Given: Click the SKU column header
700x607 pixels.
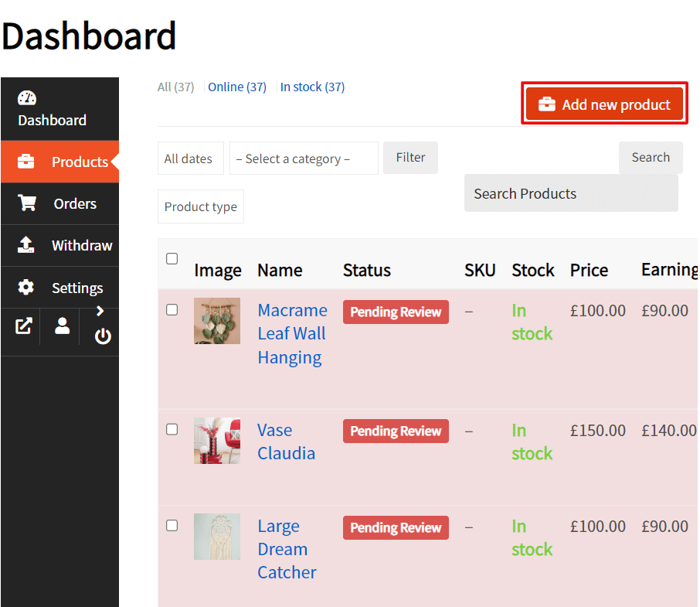Looking at the screenshot, I should [480, 270].
